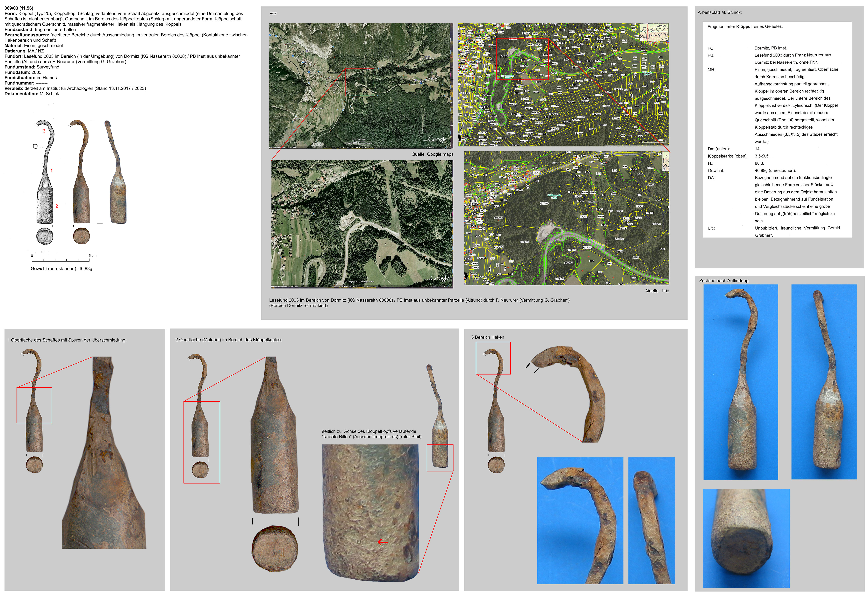868x595 pixels.
Task: Select the red square marker on upper aerial map
Action: pyautogui.click(x=360, y=82)
